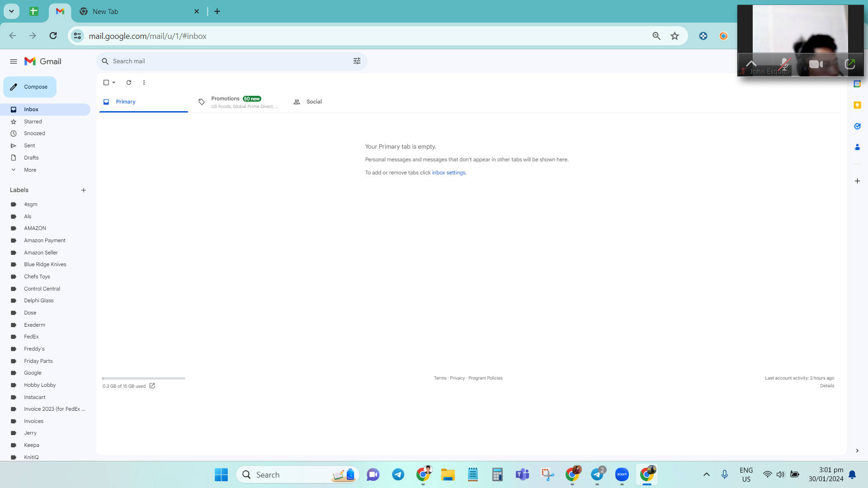This screenshot has height=488, width=868.
Task: Open the Sent folder
Action: click(45, 145)
